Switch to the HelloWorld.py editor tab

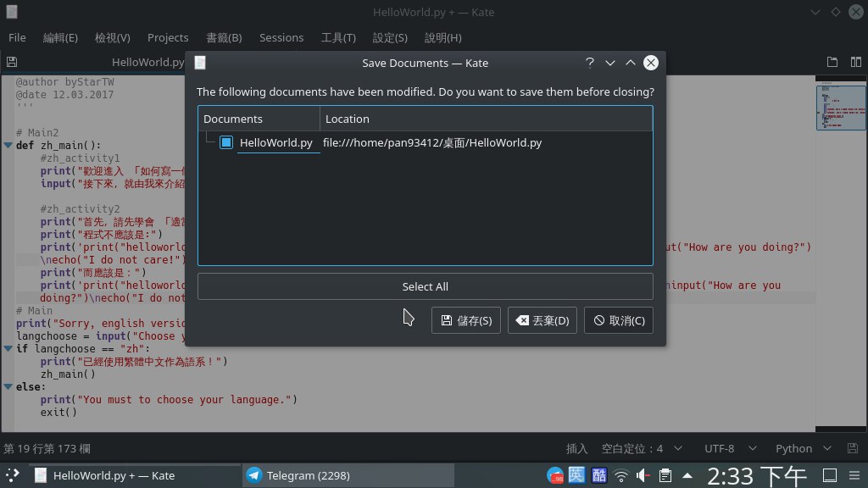(x=147, y=62)
